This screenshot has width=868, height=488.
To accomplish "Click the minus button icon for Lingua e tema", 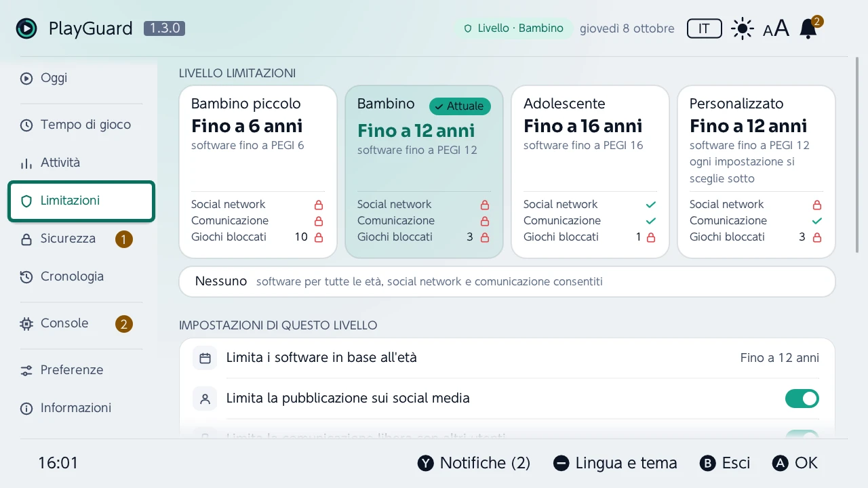I will pyautogui.click(x=561, y=463).
